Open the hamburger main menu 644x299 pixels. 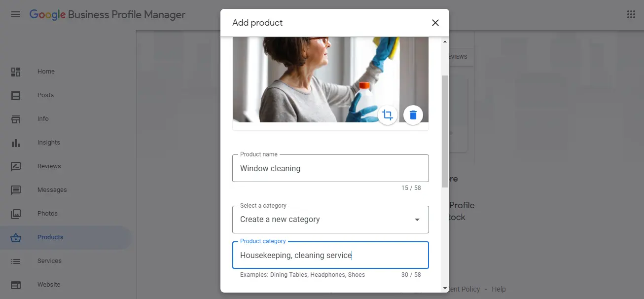tap(16, 14)
